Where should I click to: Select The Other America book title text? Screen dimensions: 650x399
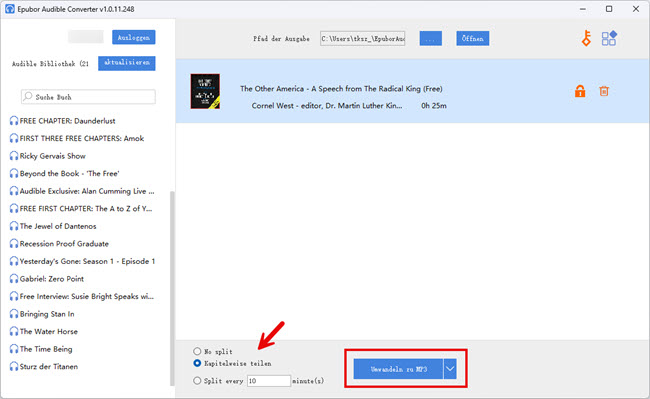pos(341,89)
